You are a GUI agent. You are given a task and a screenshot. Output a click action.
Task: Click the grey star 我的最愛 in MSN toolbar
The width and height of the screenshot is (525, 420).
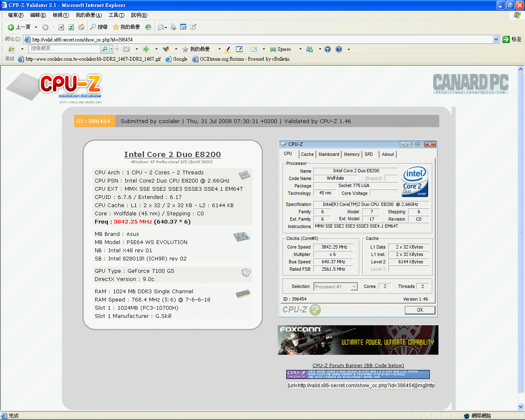tap(196, 49)
